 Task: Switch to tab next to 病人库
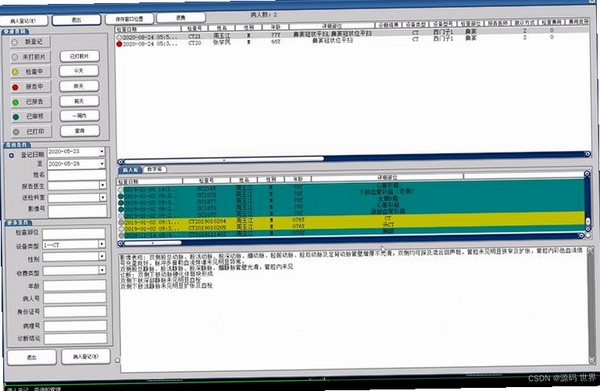point(154,169)
